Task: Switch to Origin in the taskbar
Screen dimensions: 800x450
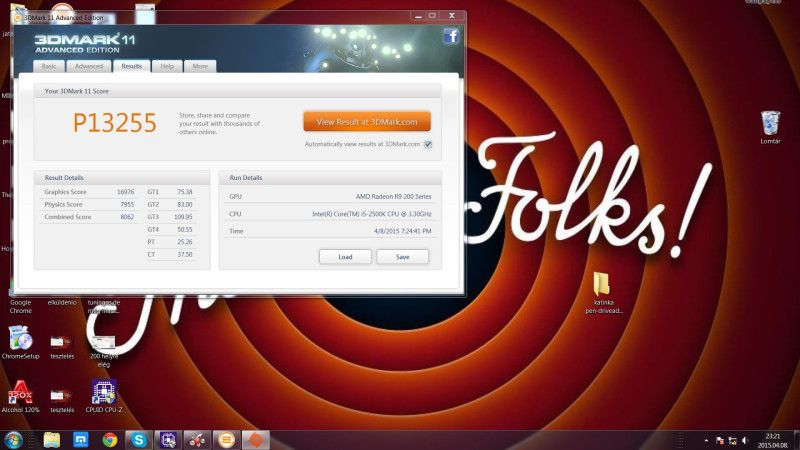Action: point(256,440)
